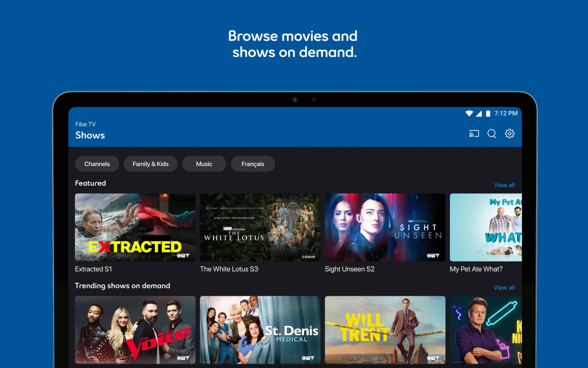
Task: Open the neon kitchen chef show thumbnail
Action: (x=486, y=330)
